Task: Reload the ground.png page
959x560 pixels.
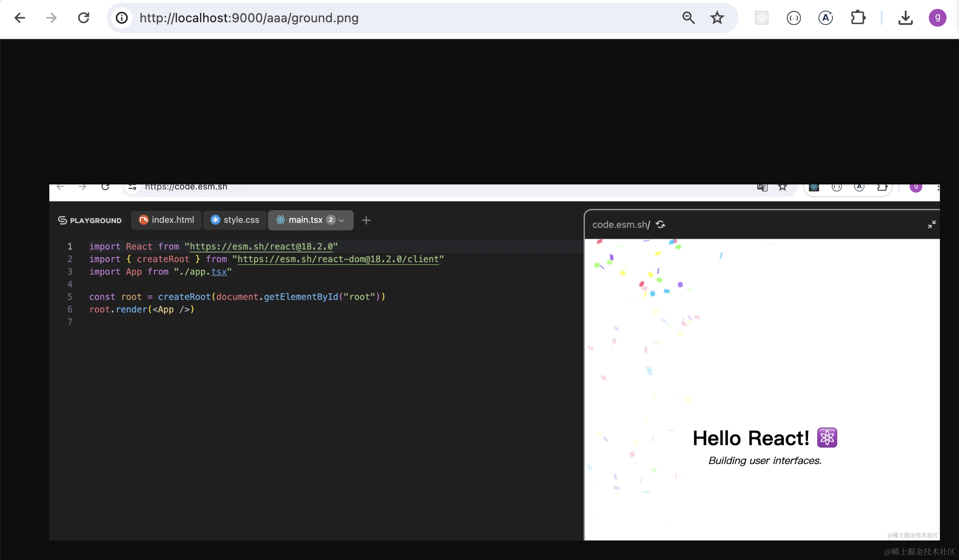Action: [84, 18]
